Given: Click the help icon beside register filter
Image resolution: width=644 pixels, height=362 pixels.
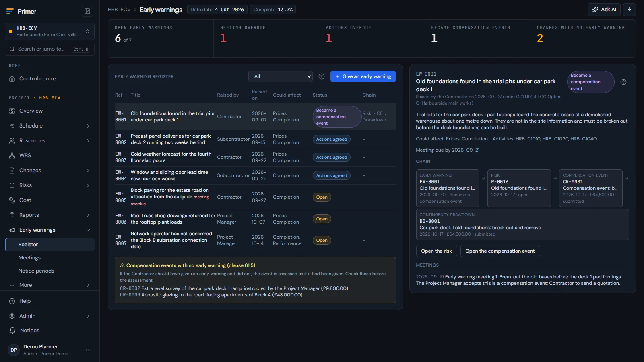Looking at the screenshot, I should [x=322, y=76].
